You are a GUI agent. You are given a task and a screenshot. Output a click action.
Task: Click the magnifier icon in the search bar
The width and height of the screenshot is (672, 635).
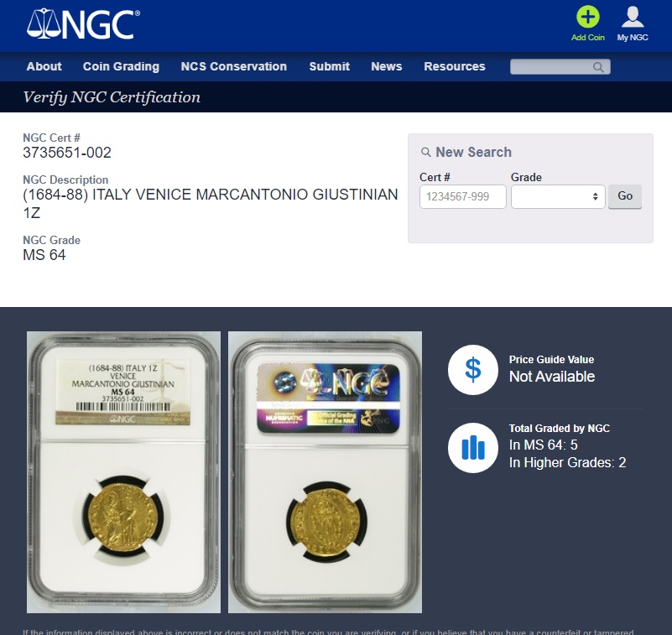pos(598,67)
